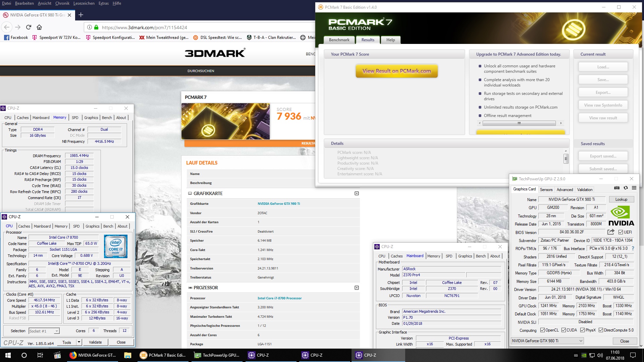The width and height of the screenshot is (644, 362).
Task: Collapse the GRAFIKKARTE section on the webpage
Action: point(357,193)
